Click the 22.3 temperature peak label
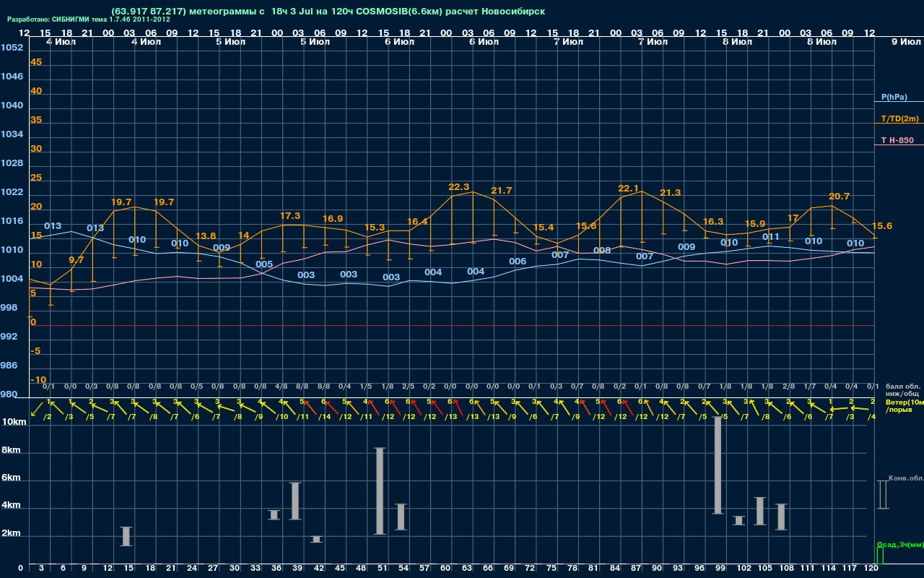The height and width of the screenshot is (578, 924). (x=459, y=187)
